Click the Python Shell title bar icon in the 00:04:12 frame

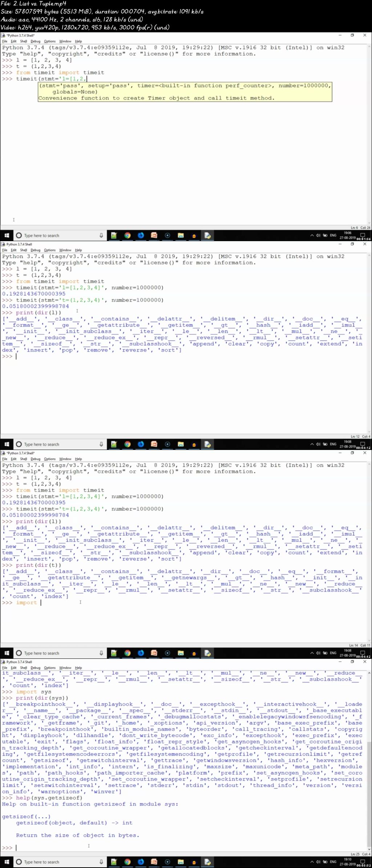4,244
